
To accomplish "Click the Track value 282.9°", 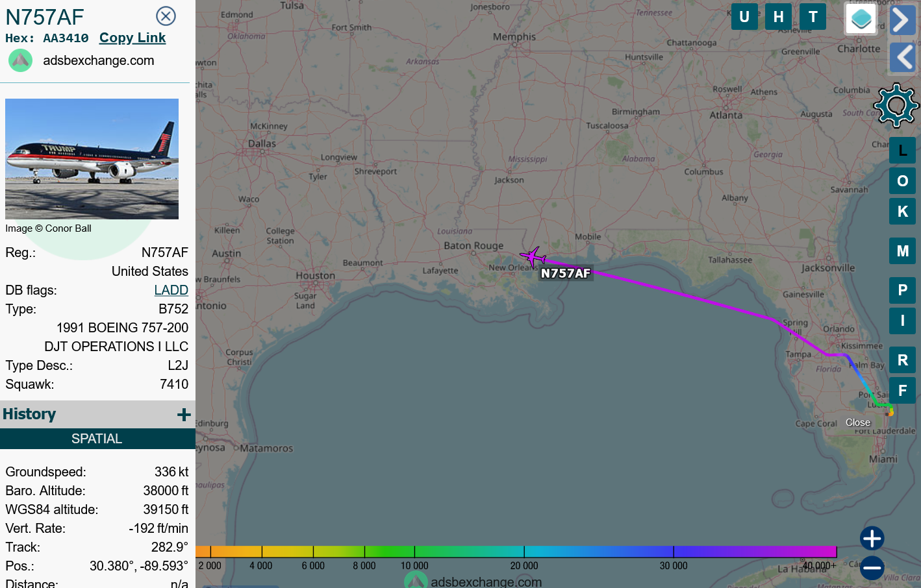I will pyautogui.click(x=170, y=547).
